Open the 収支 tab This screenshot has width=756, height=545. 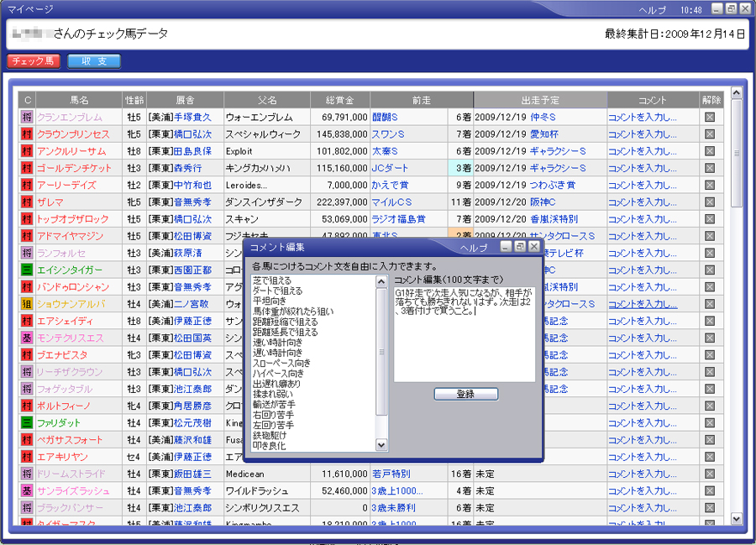coord(93,61)
